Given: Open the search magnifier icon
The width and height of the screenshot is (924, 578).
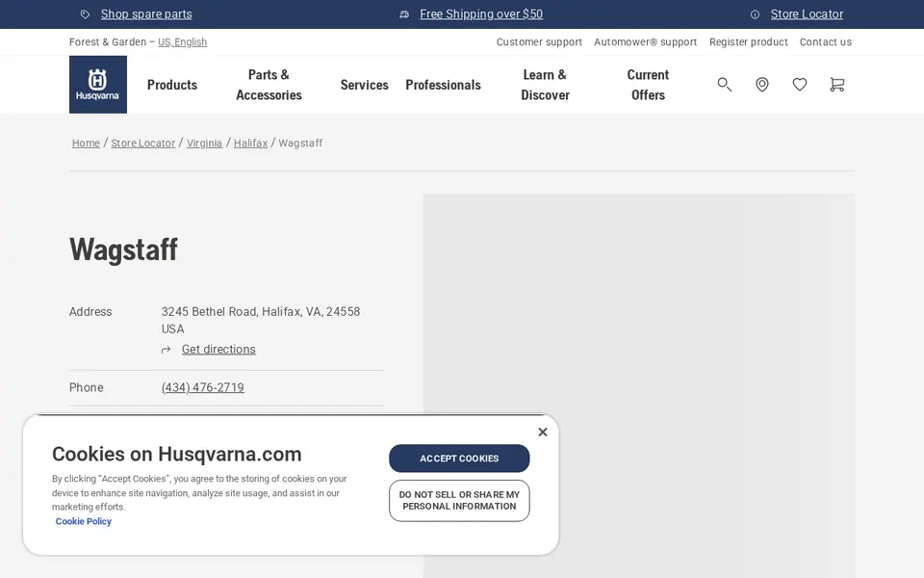Looking at the screenshot, I should pyautogui.click(x=724, y=85).
